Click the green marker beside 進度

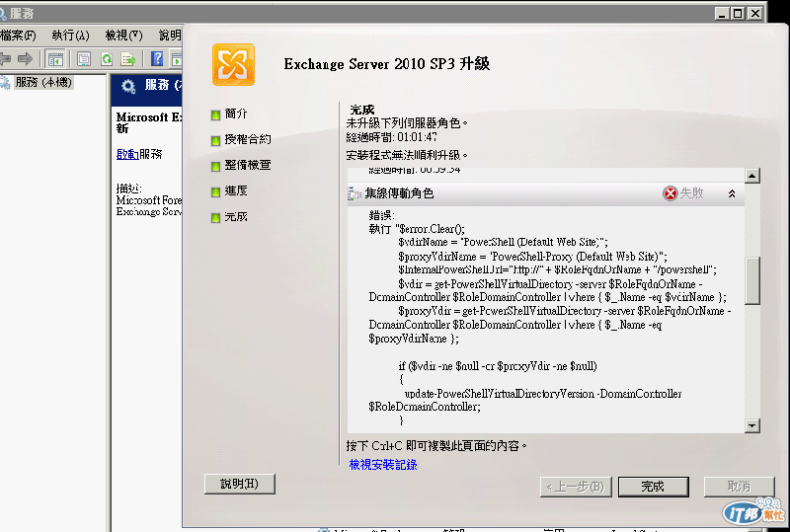tap(215, 191)
